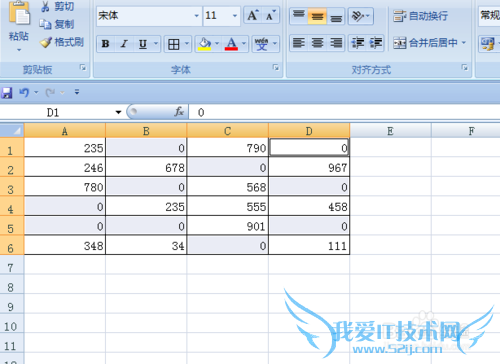
Task: Open the Name Box dropdown arrow
Action: (x=118, y=113)
